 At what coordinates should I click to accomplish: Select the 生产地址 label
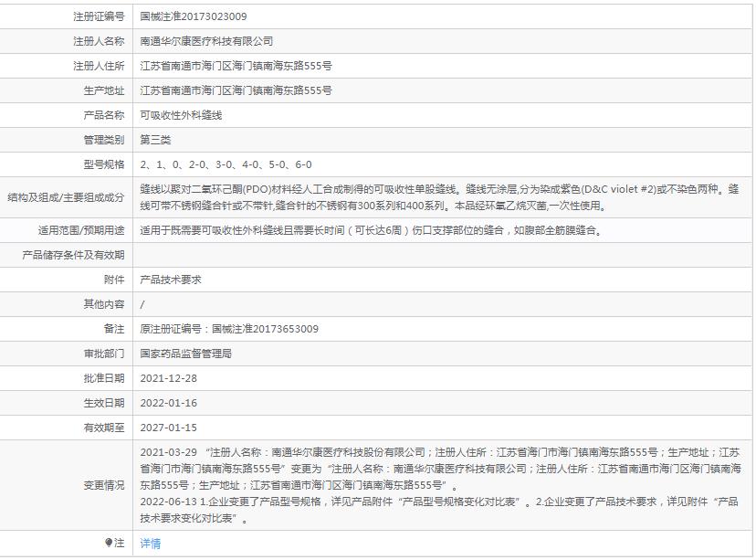coord(104,90)
